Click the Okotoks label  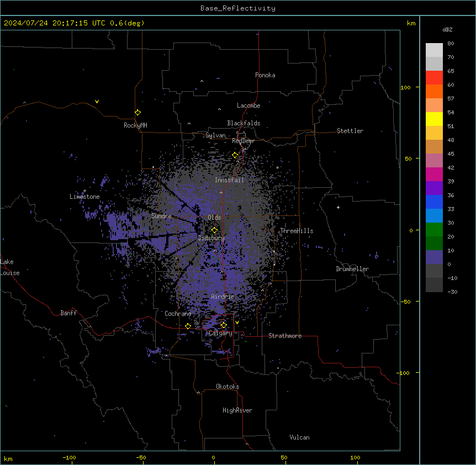(228, 387)
